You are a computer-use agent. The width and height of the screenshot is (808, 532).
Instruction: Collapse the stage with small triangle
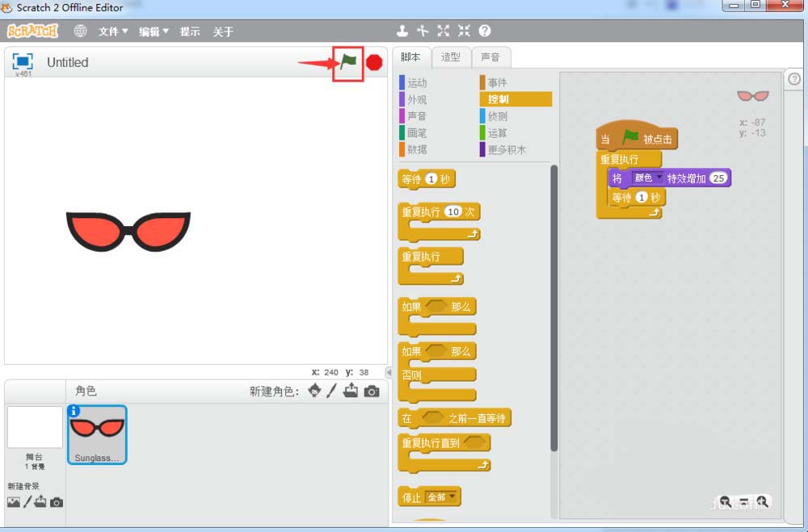coord(387,371)
